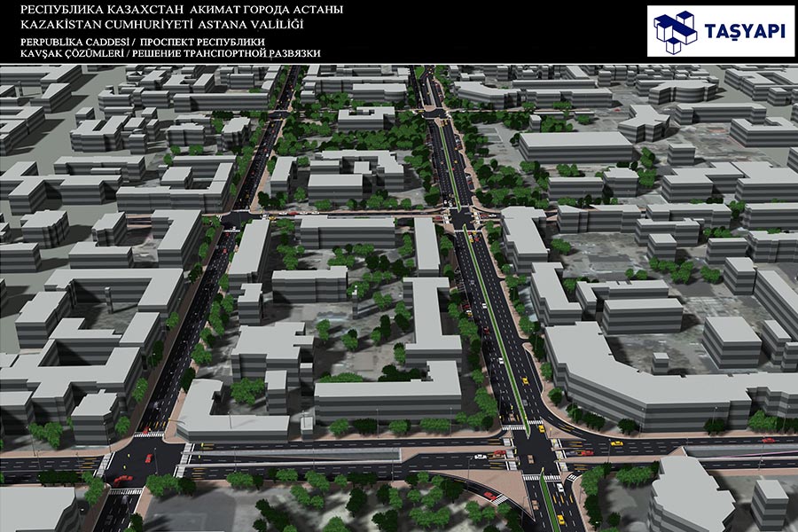Click the large flat-roofed building in upper right
Screen dimensions: 798x532
click(x=575, y=148)
